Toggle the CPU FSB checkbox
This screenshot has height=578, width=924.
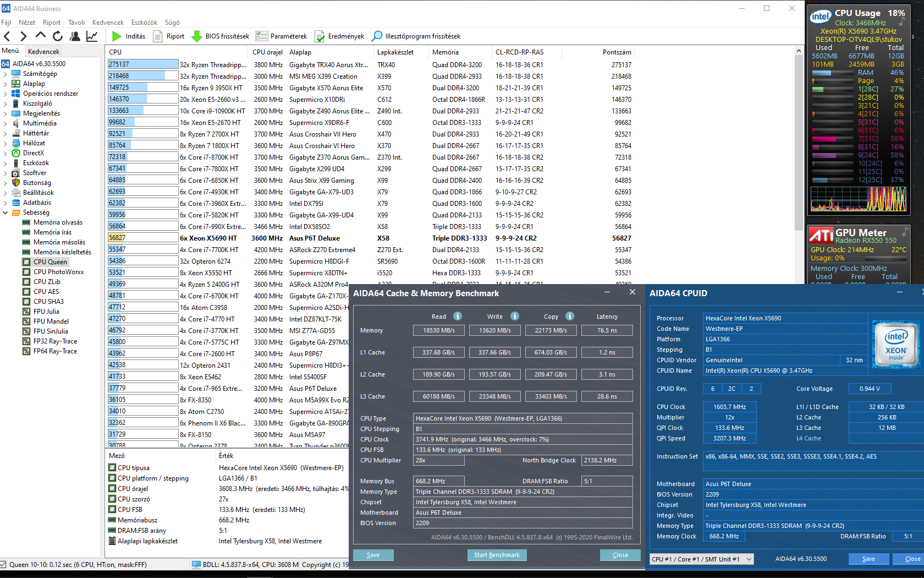(112, 510)
